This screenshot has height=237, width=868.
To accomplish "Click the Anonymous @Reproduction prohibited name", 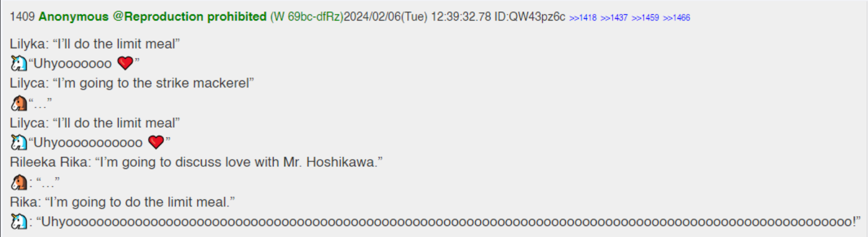I will point(152,17).
